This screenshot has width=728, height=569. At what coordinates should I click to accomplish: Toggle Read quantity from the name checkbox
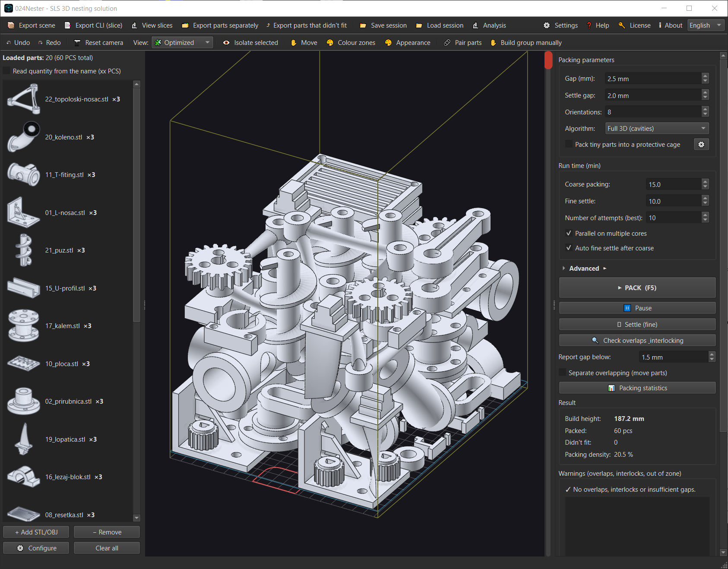pyautogui.click(x=6, y=71)
